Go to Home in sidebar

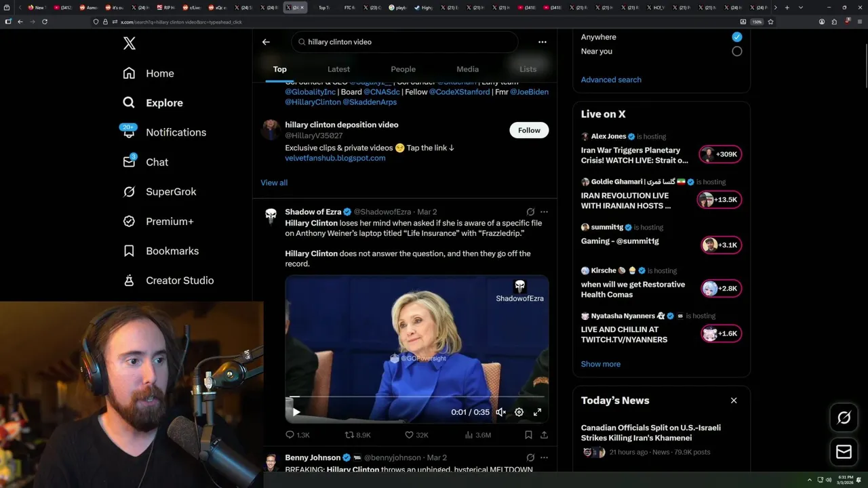pyautogui.click(x=149, y=73)
